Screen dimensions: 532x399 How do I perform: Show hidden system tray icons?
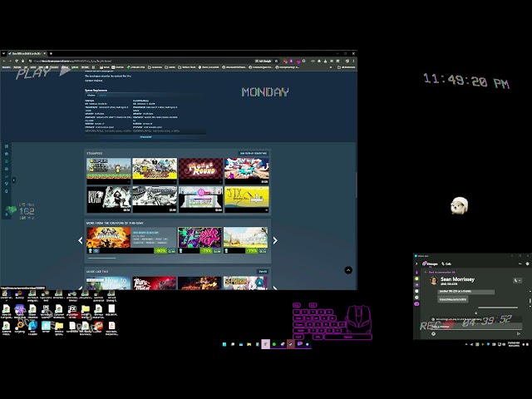(466, 344)
